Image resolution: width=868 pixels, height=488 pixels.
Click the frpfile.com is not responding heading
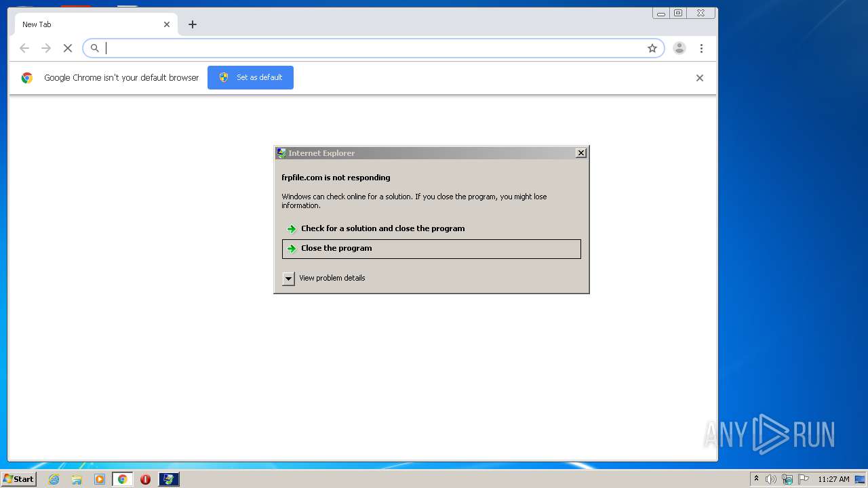pyautogui.click(x=336, y=178)
